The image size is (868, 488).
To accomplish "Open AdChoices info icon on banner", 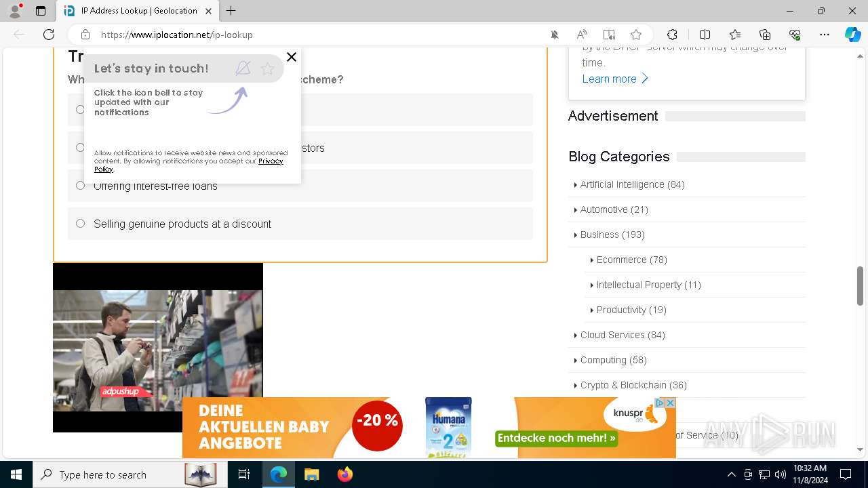I will [x=660, y=403].
